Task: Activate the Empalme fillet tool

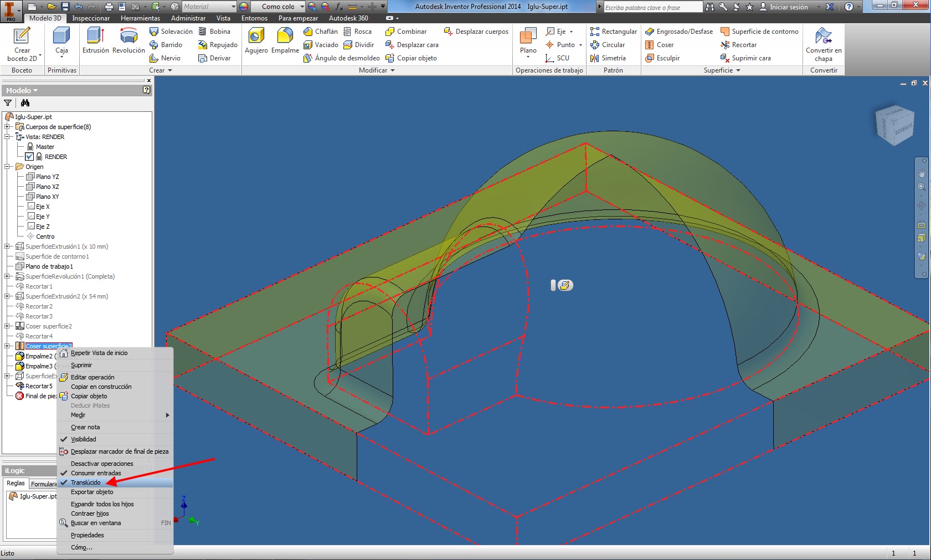Action: tap(285, 41)
